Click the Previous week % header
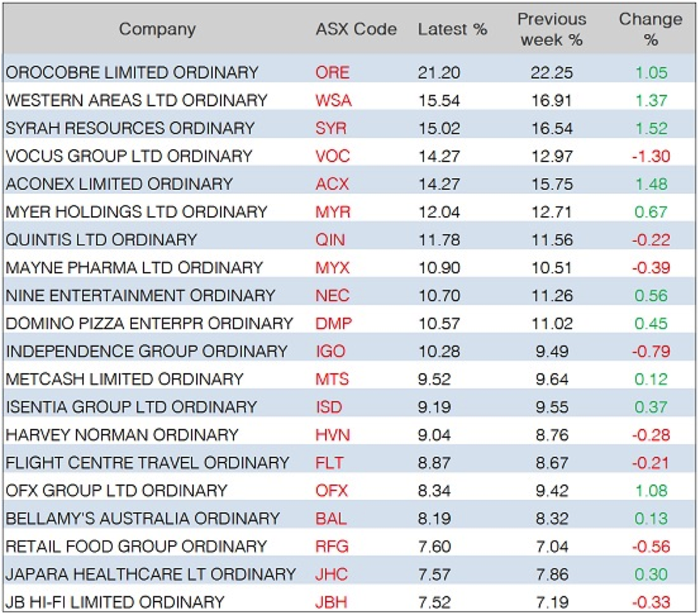Screen dimensions: 700x615 pos(551,30)
